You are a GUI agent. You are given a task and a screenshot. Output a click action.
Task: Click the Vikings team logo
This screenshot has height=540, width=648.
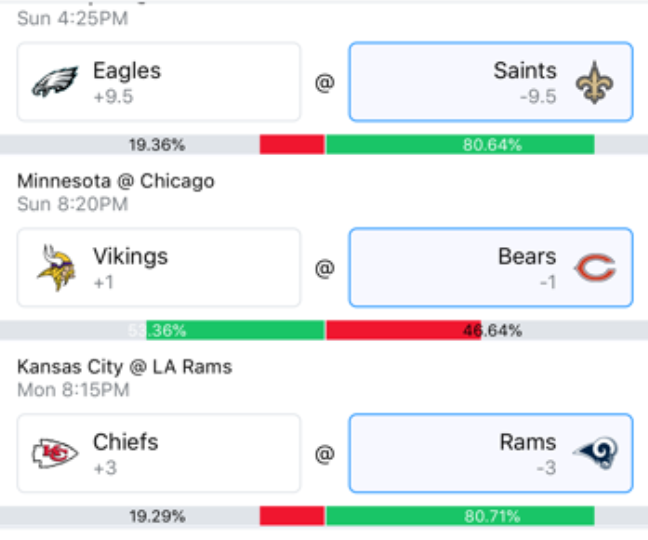pyautogui.click(x=54, y=268)
